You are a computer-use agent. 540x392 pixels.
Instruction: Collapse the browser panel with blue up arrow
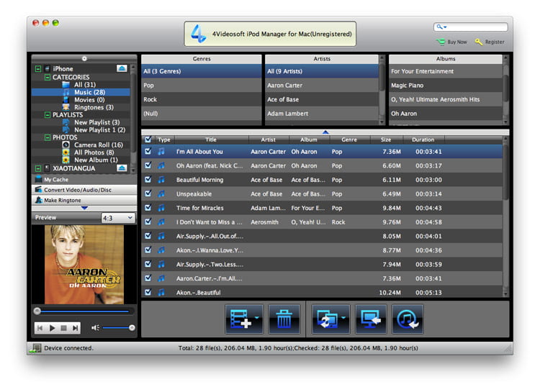click(x=325, y=132)
